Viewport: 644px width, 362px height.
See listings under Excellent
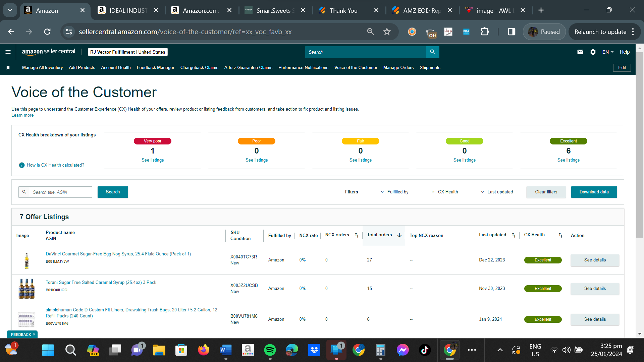tap(569, 160)
